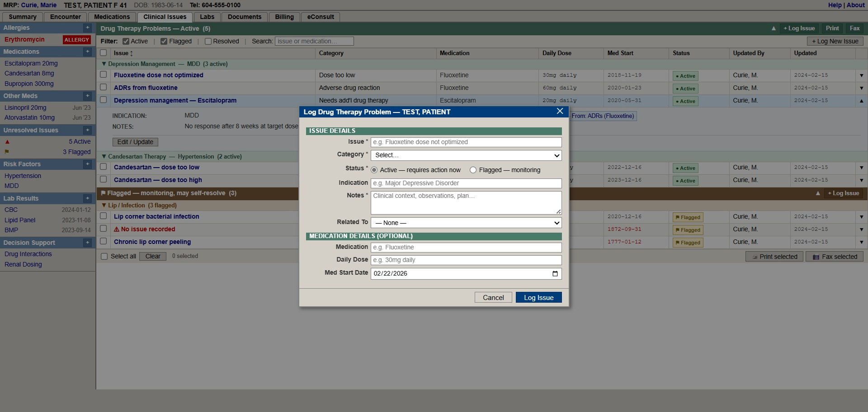Close the Log Drug Therapy Problem dialog
This screenshot has width=868, height=412.
pyautogui.click(x=560, y=111)
